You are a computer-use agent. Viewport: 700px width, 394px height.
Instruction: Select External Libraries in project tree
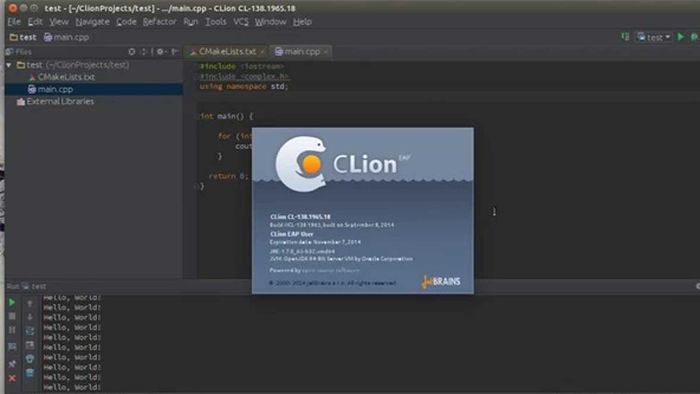tap(60, 101)
